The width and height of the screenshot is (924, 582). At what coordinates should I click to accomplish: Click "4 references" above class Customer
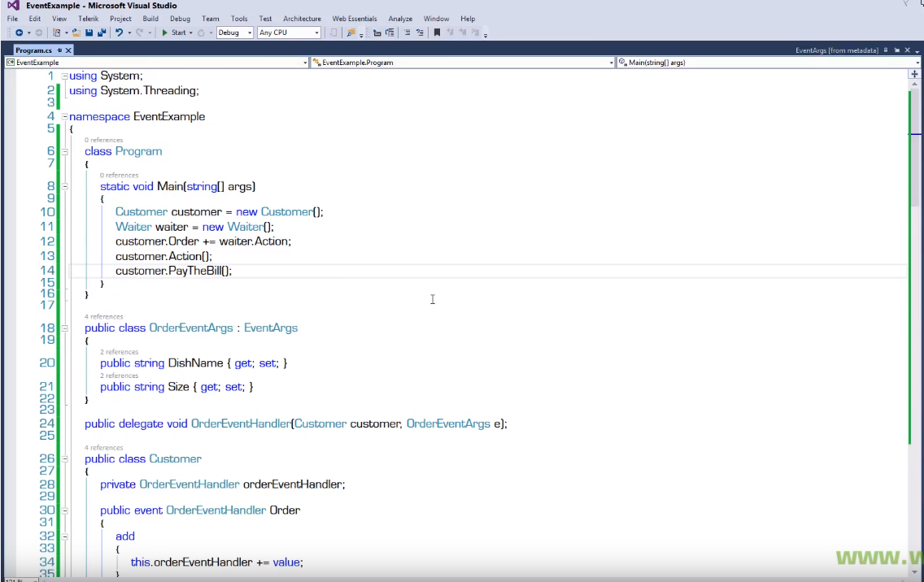click(x=104, y=448)
